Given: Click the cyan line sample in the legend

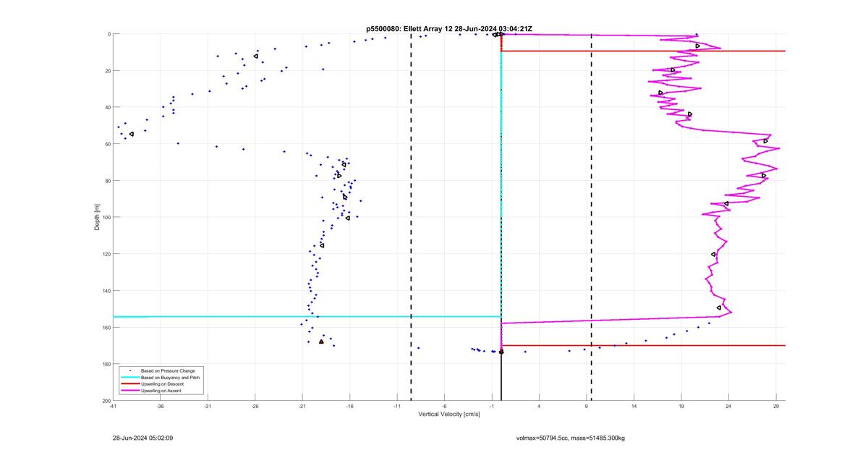Looking at the screenshot, I should (x=130, y=378).
